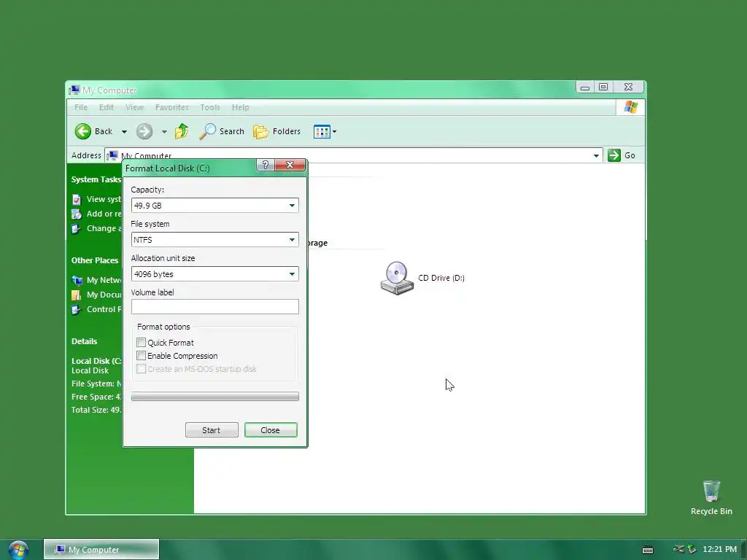747x560 pixels.
Task: Check the Enable Compression option
Action: coord(141,356)
